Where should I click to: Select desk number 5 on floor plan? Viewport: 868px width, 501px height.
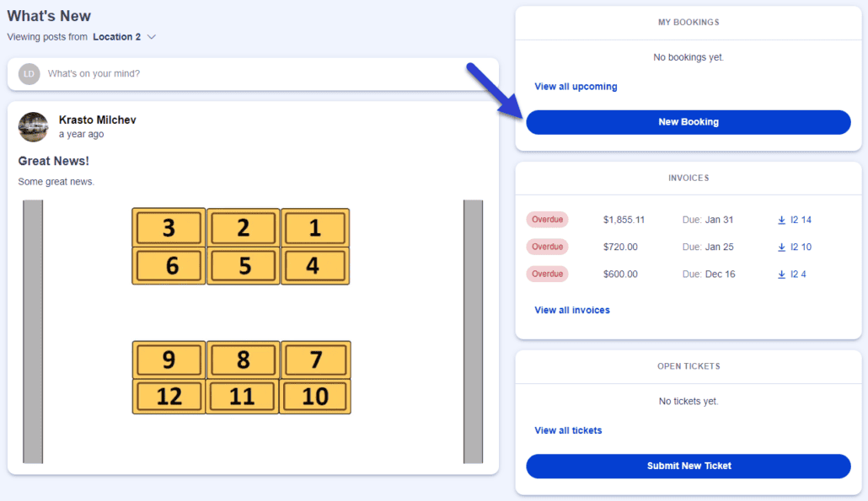(x=244, y=266)
